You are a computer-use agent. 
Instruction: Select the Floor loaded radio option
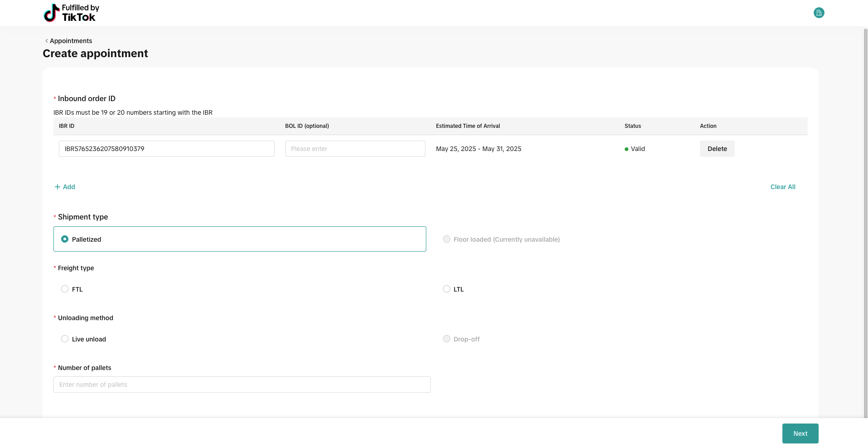pyautogui.click(x=447, y=239)
